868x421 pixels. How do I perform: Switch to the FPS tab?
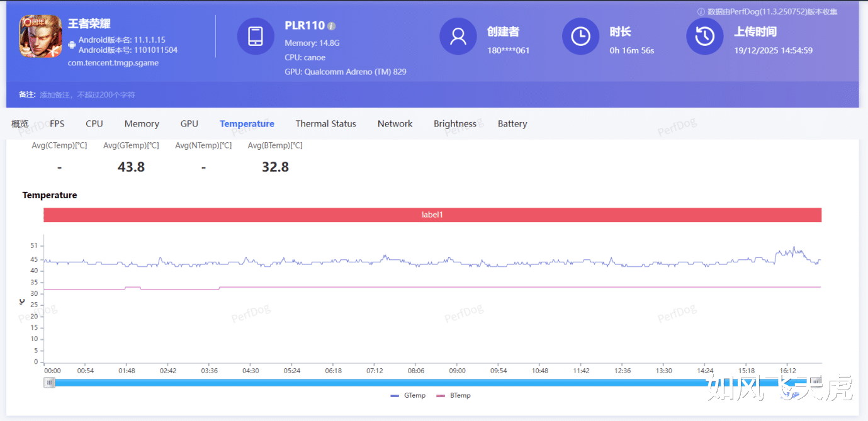[57, 124]
